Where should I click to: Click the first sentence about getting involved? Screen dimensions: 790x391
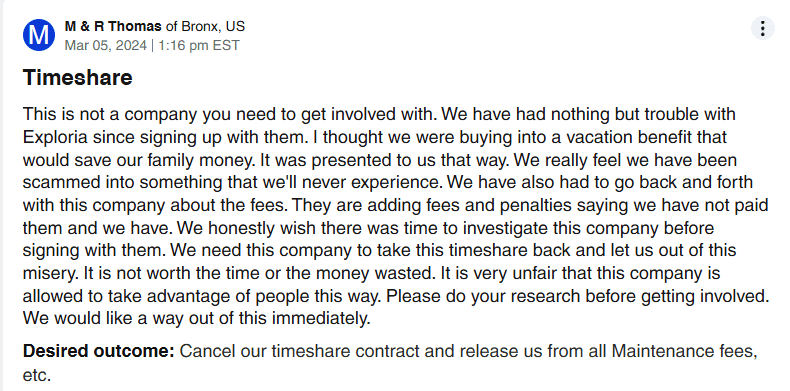click(x=230, y=114)
